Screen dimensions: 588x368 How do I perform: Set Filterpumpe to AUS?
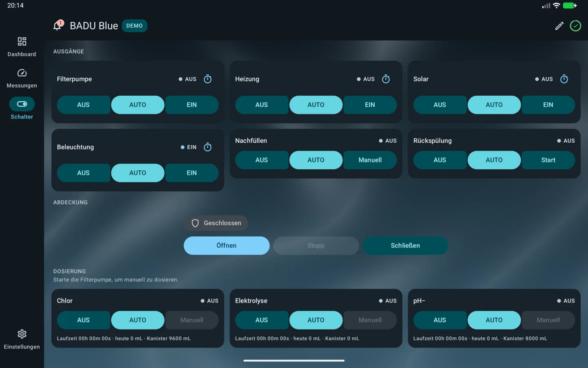point(83,105)
